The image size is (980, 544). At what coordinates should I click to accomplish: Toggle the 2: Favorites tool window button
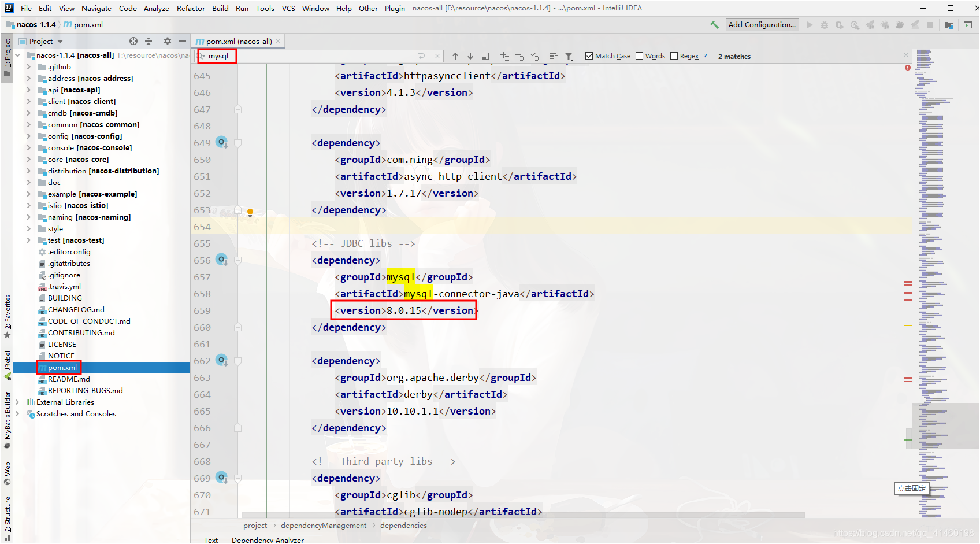tap(7, 316)
